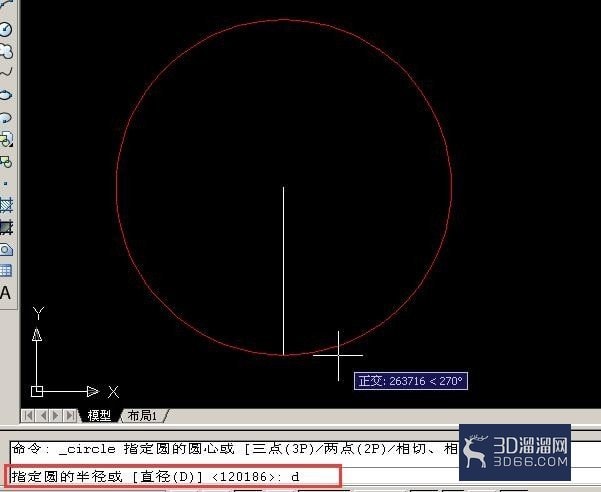The height and width of the screenshot is (492, 601).
Task: Click the command line with 指定圆的半径或 prompt
Action: pyautogui.click(x=172, y=477)
